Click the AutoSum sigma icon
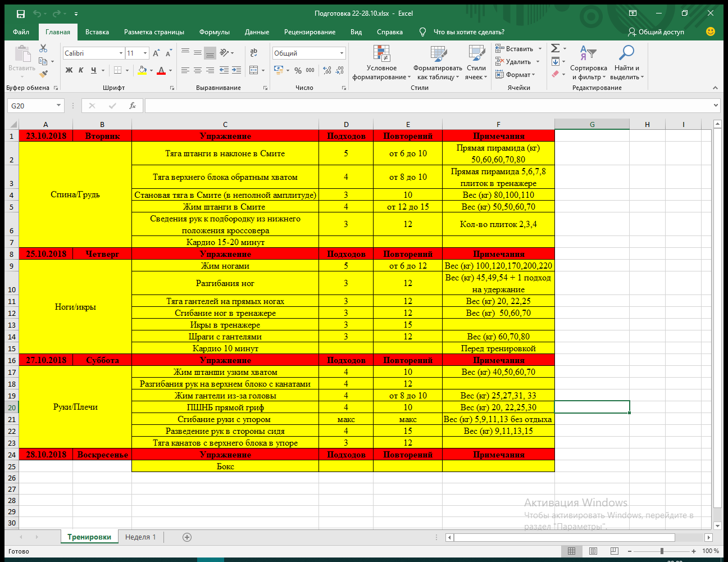Viewport: 728px width, 562px height. (555, 48)
